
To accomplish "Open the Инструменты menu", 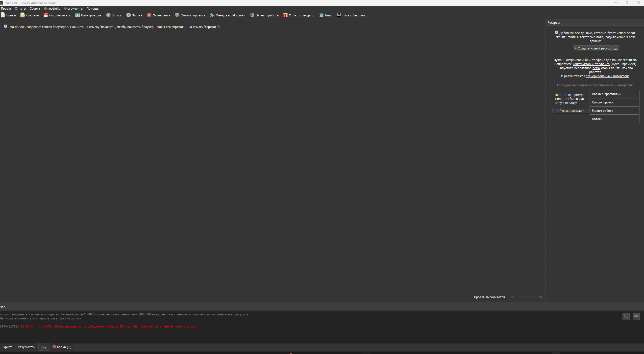I will point(73,9).
